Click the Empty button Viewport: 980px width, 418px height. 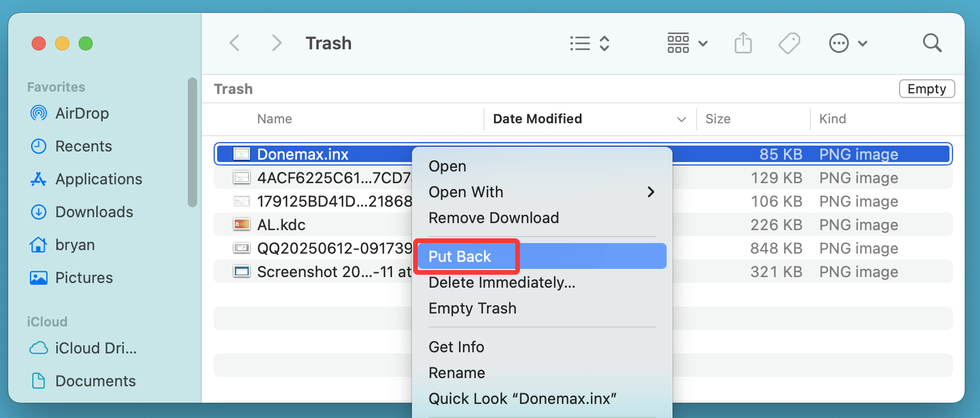pyautogui.click(x=927, y=89)
